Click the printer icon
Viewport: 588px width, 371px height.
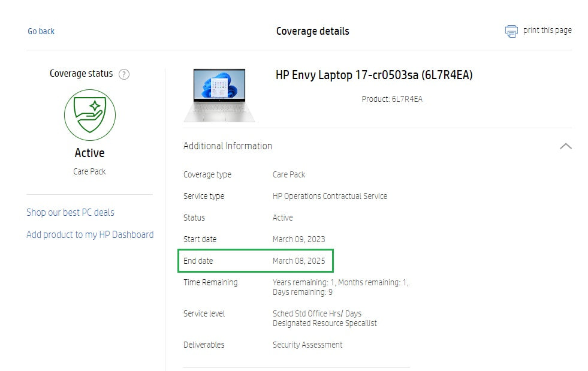pyautogui.click(x=511, y=31)
